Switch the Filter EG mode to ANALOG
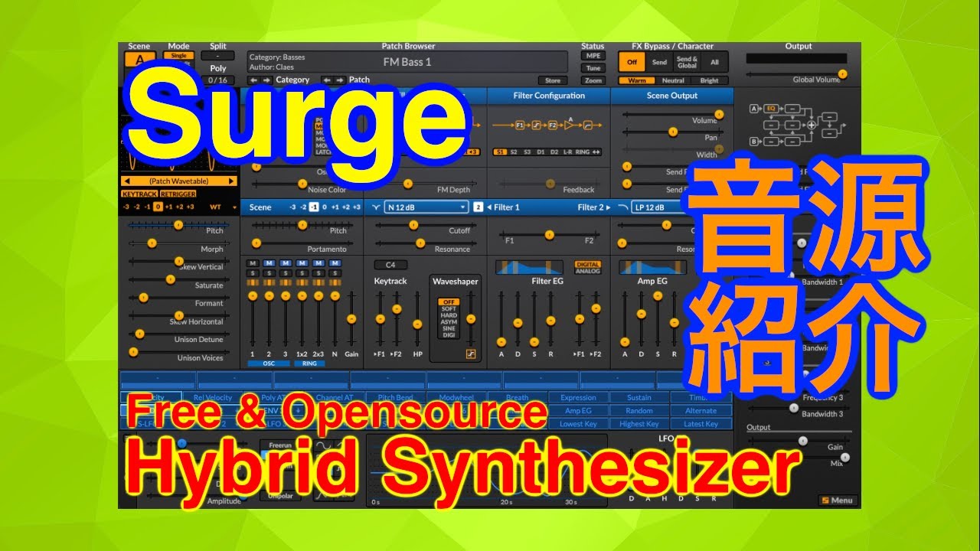 (x=588, y=272)
